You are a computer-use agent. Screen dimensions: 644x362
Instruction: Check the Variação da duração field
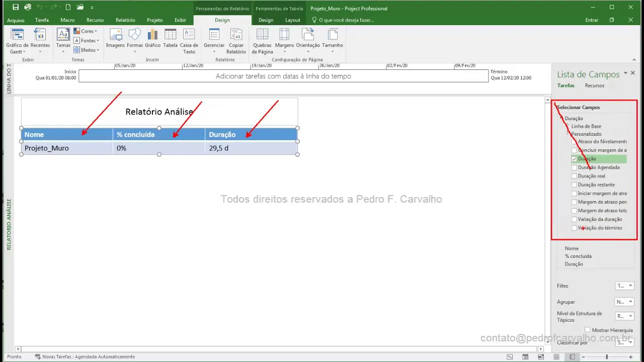click(x=575, y=219)
